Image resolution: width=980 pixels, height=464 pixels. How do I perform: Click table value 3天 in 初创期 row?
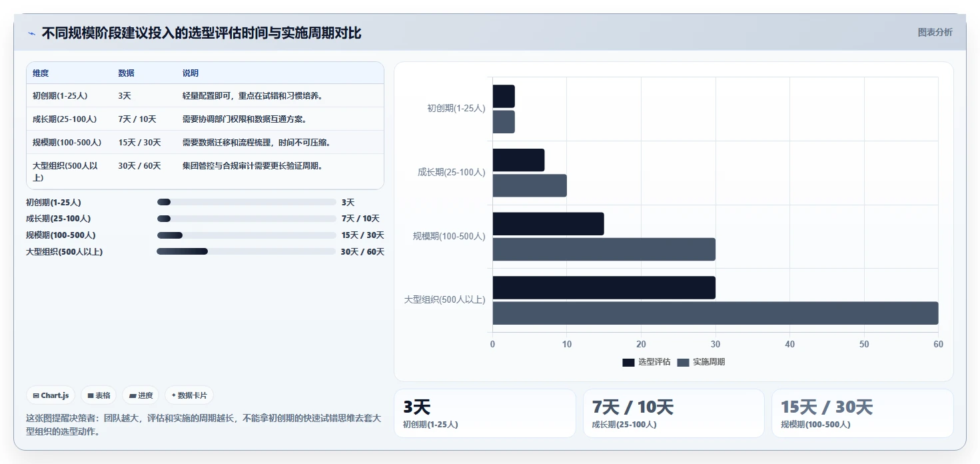[x=125, y=95]
